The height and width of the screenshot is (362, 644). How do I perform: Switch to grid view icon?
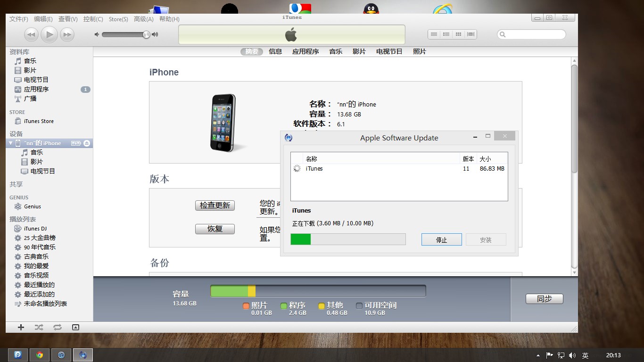[458, 34]
